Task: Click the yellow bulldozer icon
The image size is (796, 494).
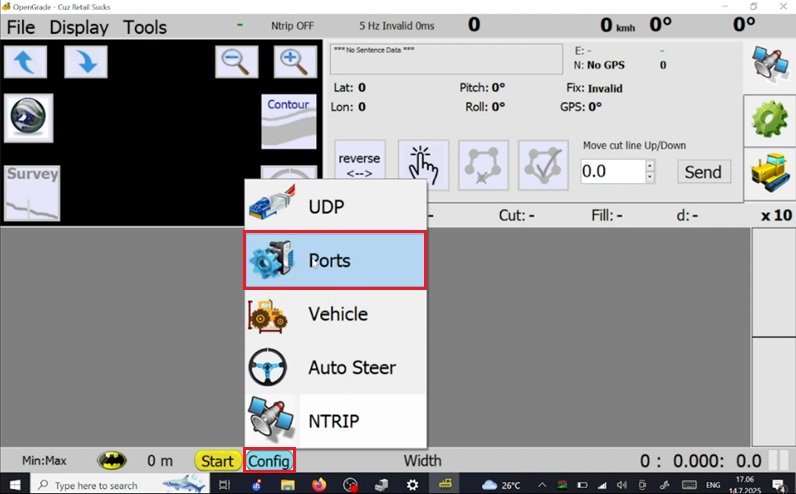Action: 769,172
